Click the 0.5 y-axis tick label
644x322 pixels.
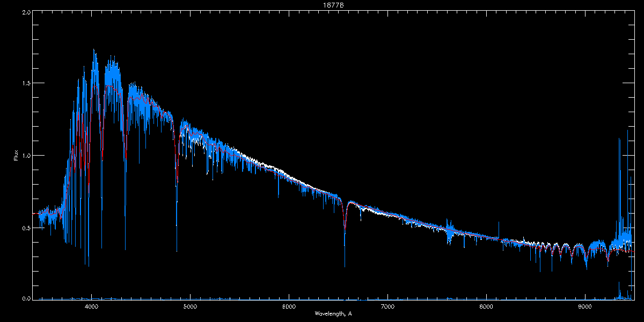tap(26, 228)
